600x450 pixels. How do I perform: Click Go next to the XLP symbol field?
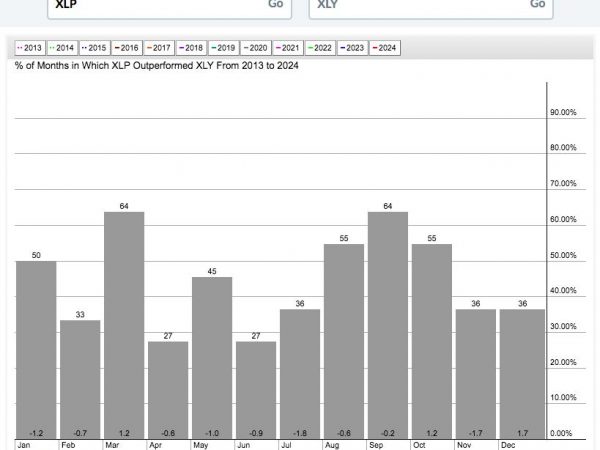pos(276,4)
